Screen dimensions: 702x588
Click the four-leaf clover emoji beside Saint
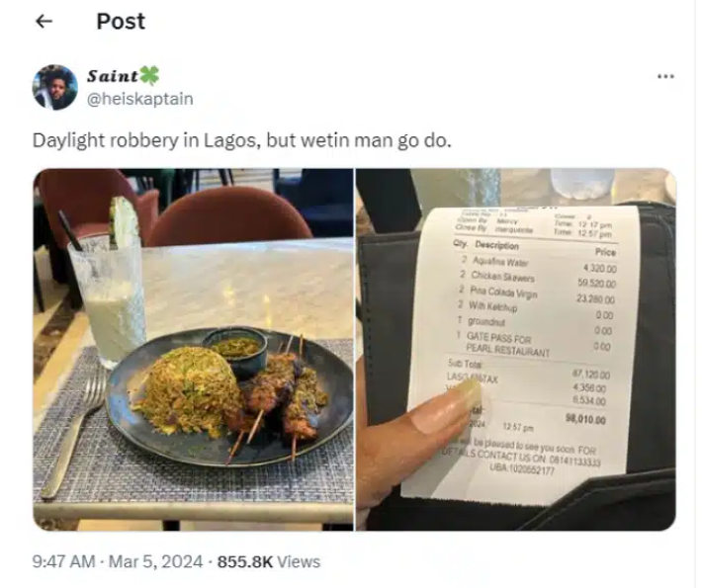coord(149,76)
